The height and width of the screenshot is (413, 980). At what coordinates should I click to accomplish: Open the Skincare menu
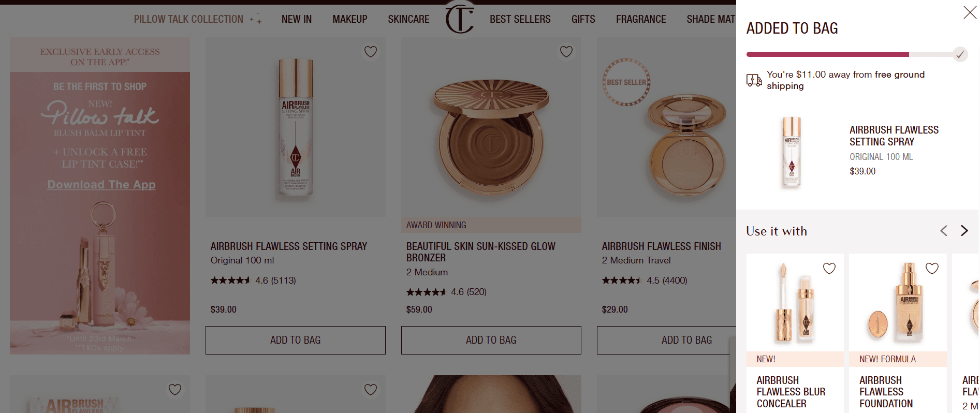tap(409, 19)
